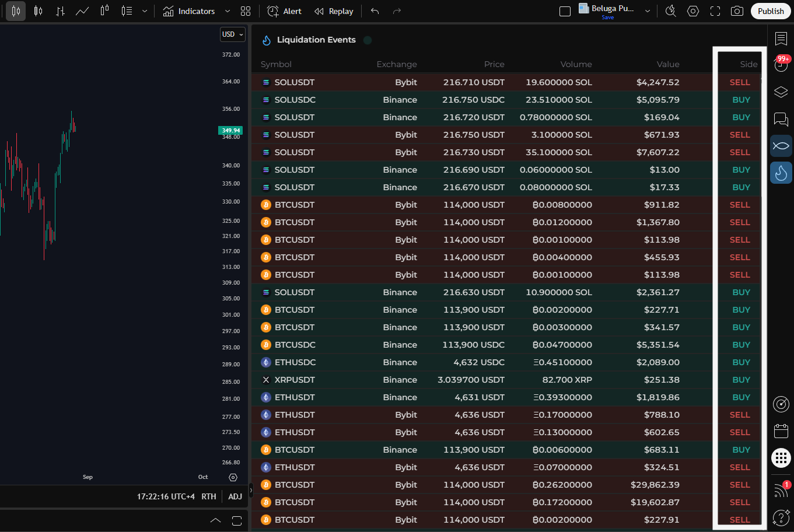Open the watchlist panel in right sidebar

[781, 39]
